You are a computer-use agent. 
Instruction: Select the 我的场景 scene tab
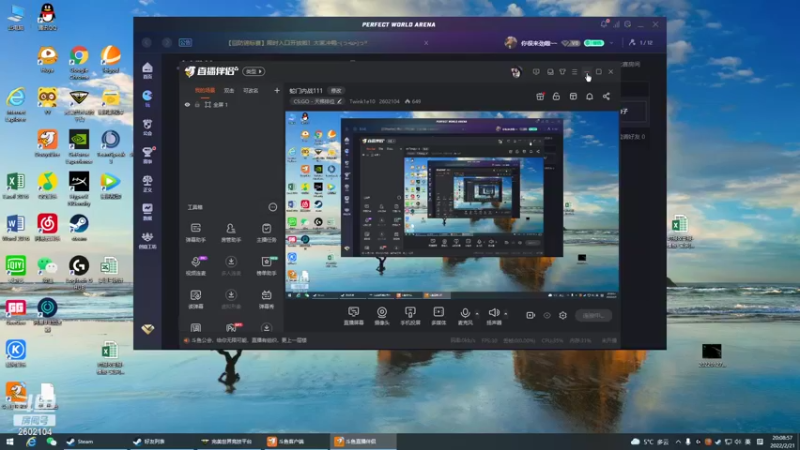205,90
